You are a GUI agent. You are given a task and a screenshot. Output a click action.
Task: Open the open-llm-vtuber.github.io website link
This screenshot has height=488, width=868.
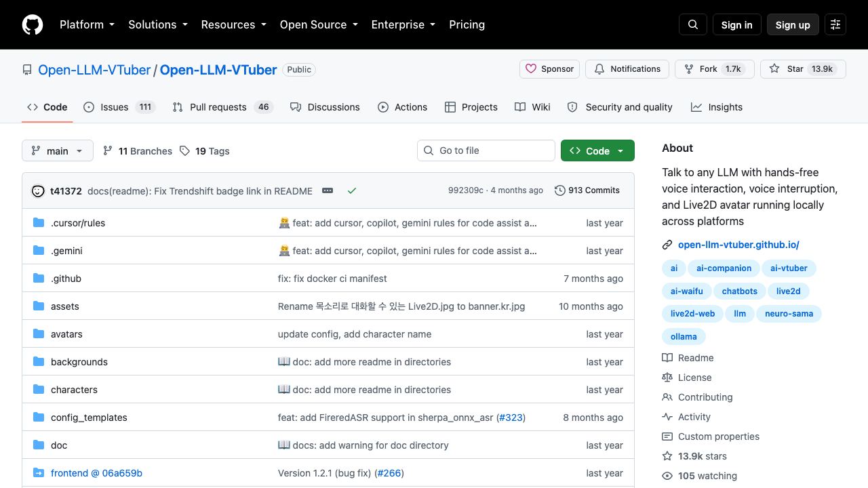(x=738, y=245)
